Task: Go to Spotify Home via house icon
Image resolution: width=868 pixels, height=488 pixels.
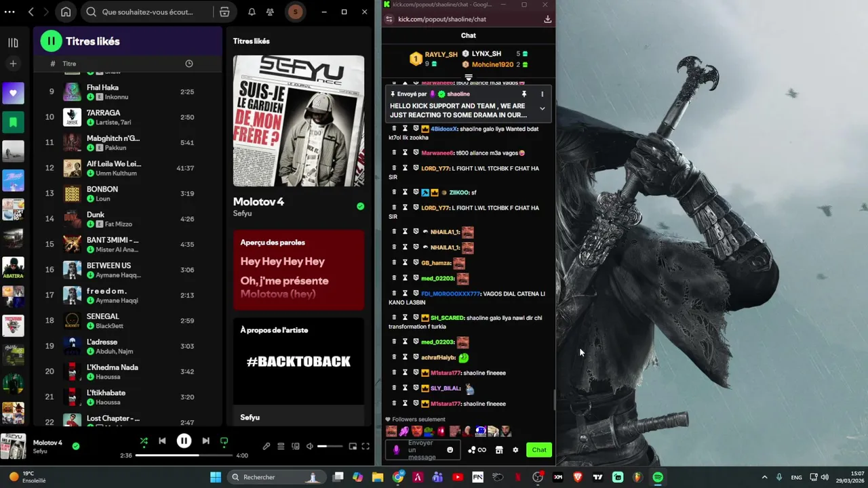Action: 66,12
